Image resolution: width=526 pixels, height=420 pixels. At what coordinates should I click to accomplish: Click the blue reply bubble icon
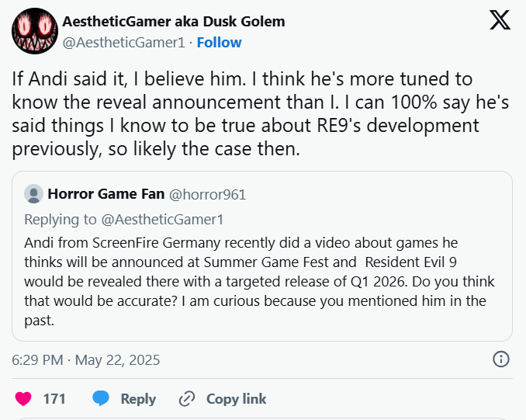coord(101,398)
